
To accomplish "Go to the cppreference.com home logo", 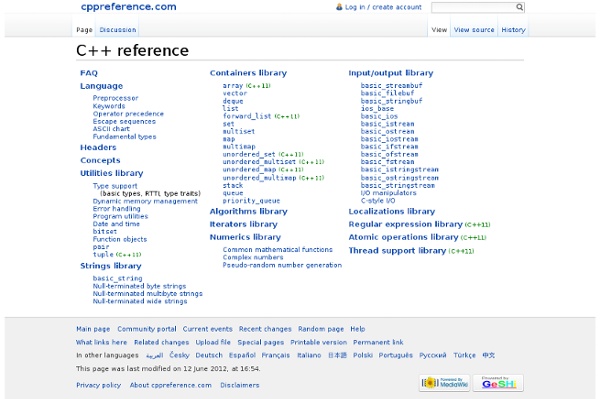I will tap(129, 7).
